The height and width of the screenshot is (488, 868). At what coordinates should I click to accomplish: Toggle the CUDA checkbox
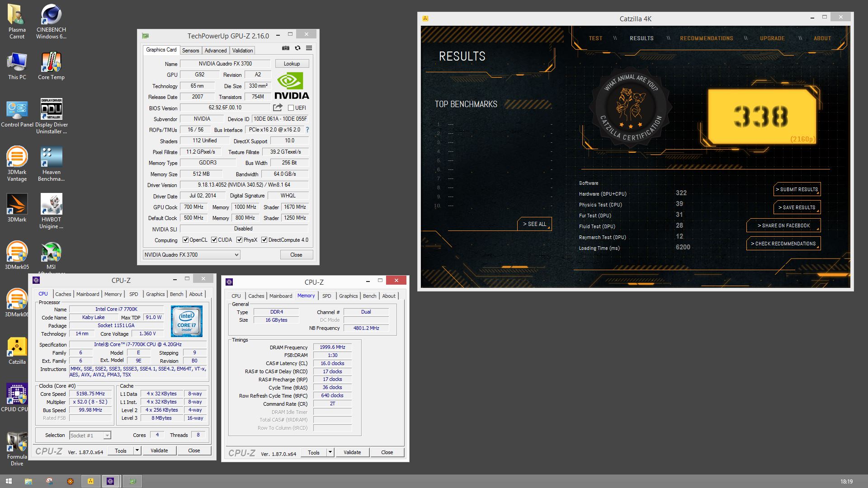click(x=214, y=240)
